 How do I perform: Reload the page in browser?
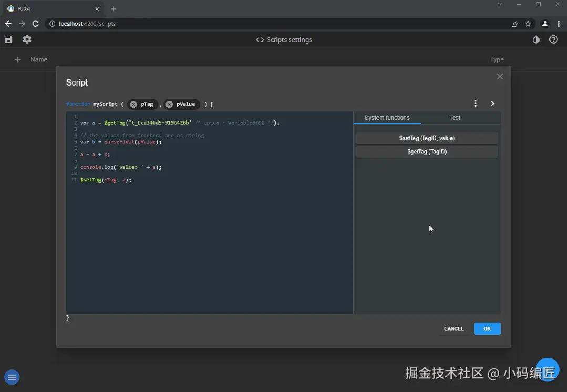click(35, 24)
